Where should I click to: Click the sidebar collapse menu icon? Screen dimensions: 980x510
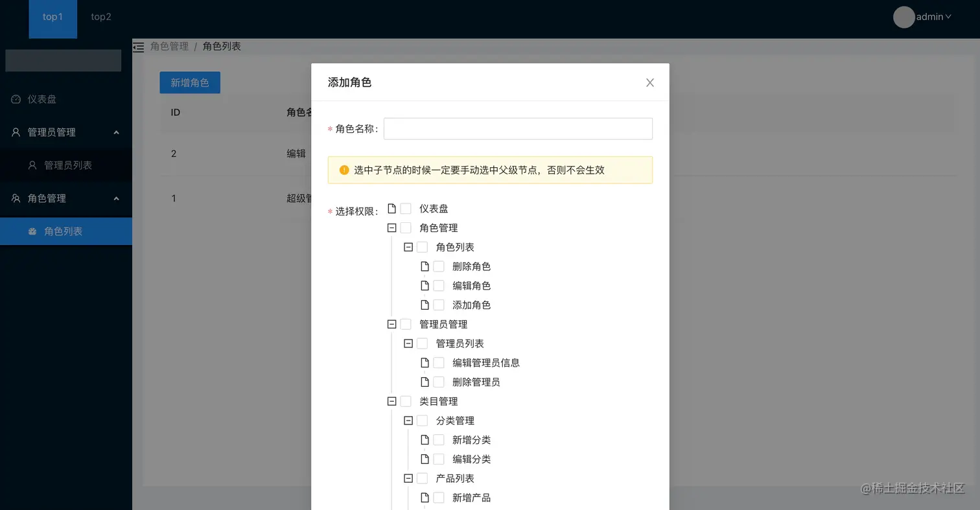[x=138, y=47]
